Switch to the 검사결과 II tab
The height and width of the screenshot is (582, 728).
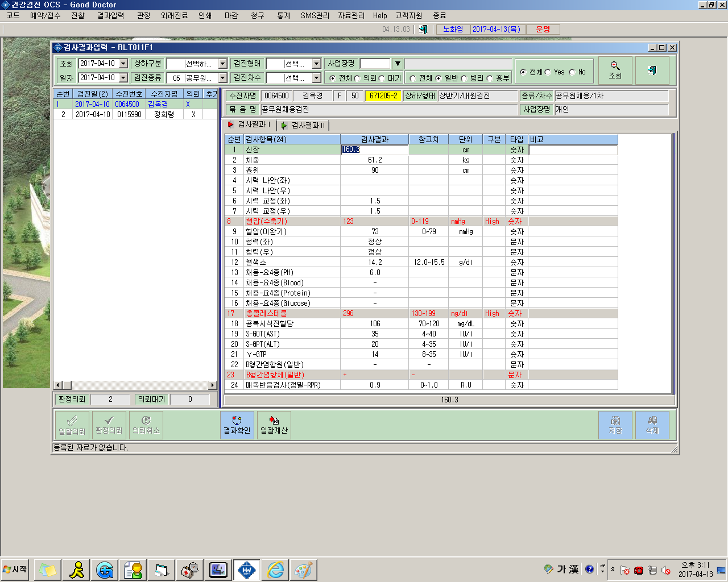303,125
